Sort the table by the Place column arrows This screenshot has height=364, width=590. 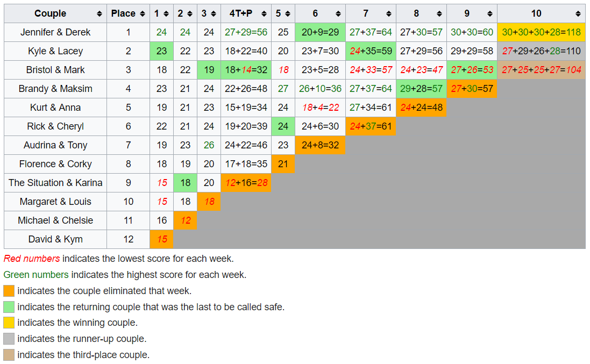click(143, 13)
